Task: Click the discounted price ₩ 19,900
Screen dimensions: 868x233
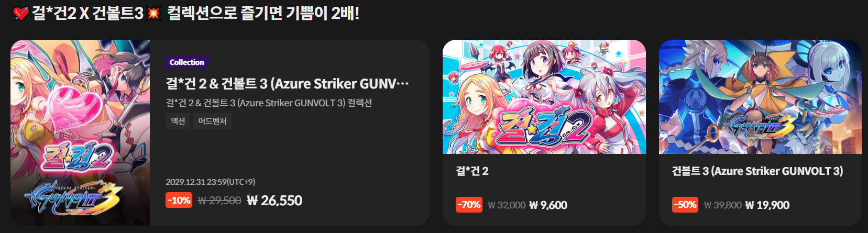Action: click(x=767, y=205)
